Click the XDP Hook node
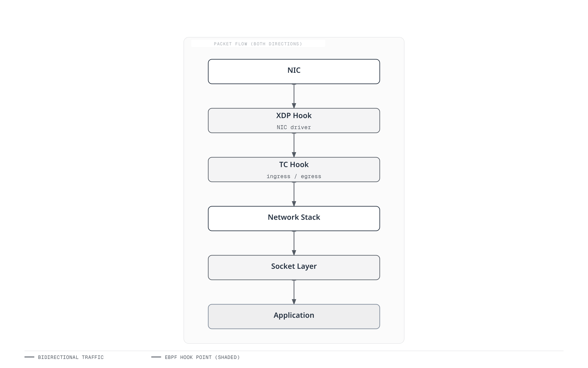Screen dimensions: 588x368 click(294, 121)
